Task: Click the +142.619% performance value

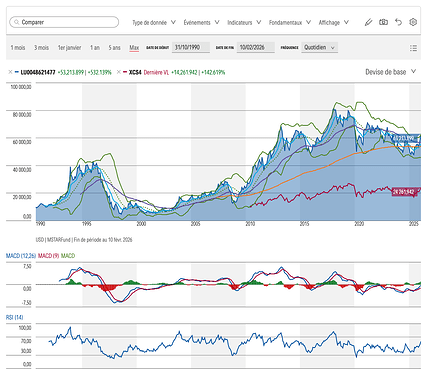Action: coord(213,72)
